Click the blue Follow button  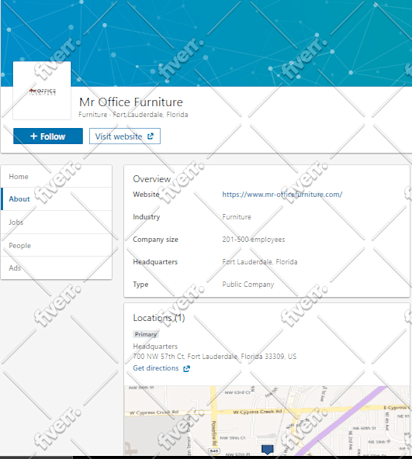pyautogui.click(x=48, y=136)
